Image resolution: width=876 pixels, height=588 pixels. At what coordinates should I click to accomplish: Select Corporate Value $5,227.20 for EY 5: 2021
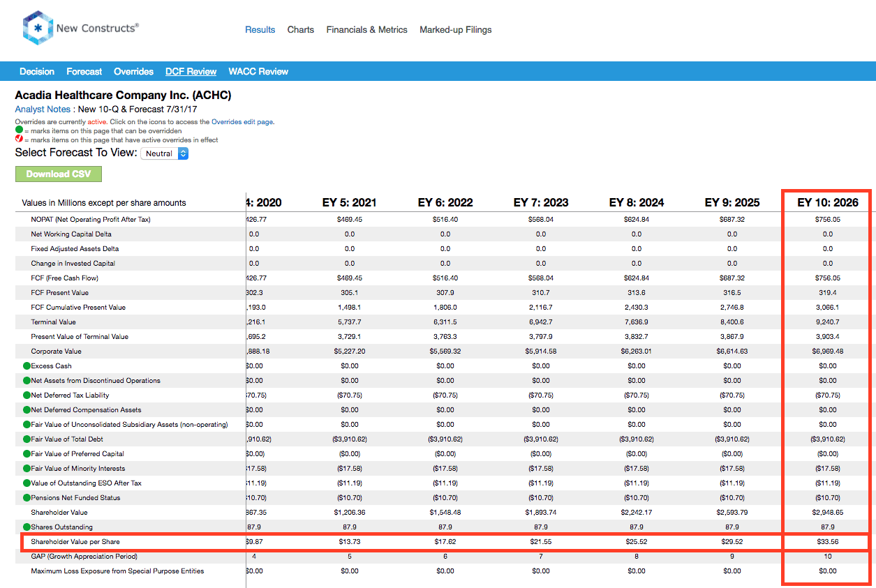tap(349, 352)
